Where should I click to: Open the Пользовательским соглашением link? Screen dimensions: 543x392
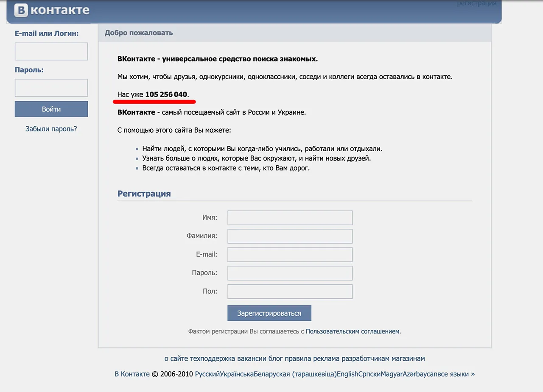[353, 331]
